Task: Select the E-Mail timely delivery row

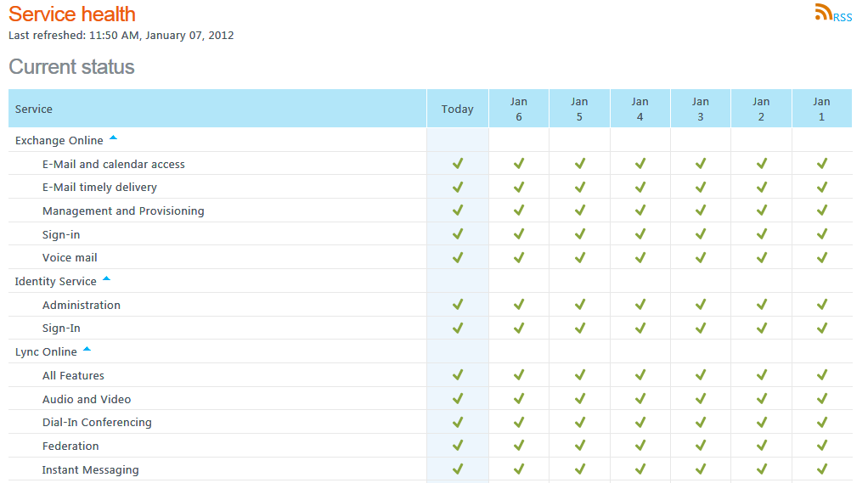Action: [430, 187]
